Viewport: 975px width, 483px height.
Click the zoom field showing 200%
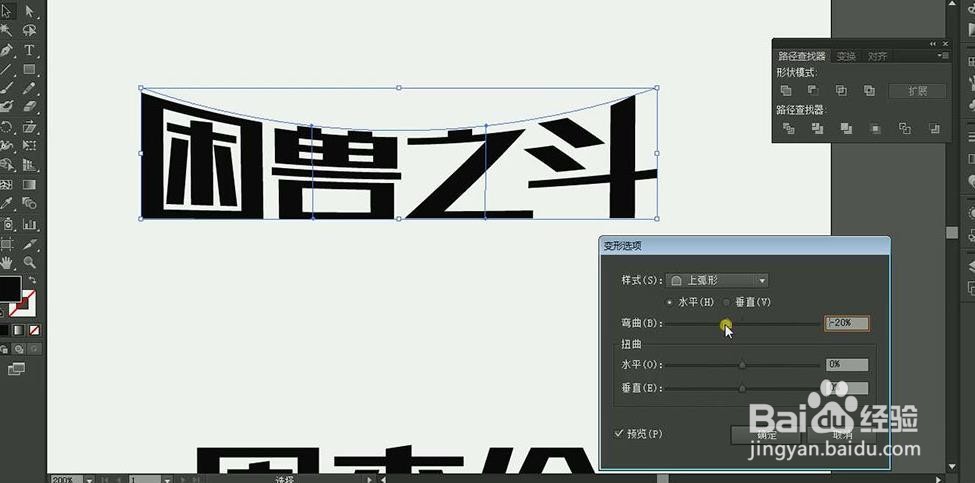click(x=65, y=479)
